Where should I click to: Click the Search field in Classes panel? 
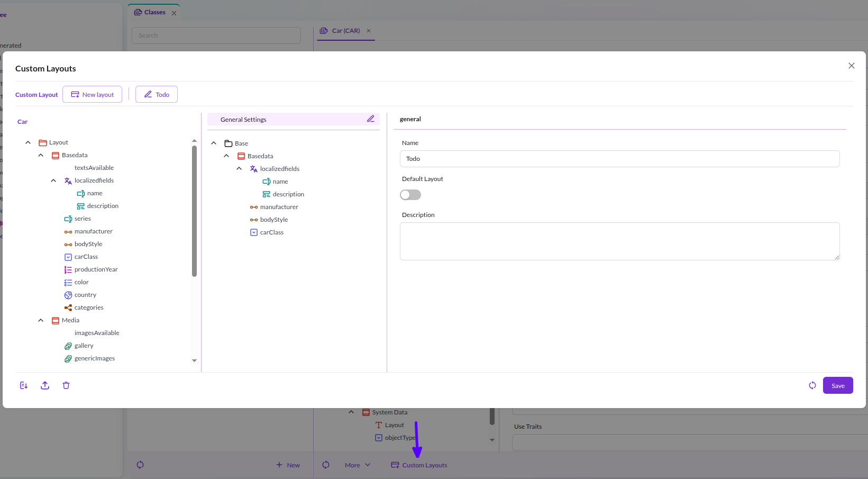point(216,35)
